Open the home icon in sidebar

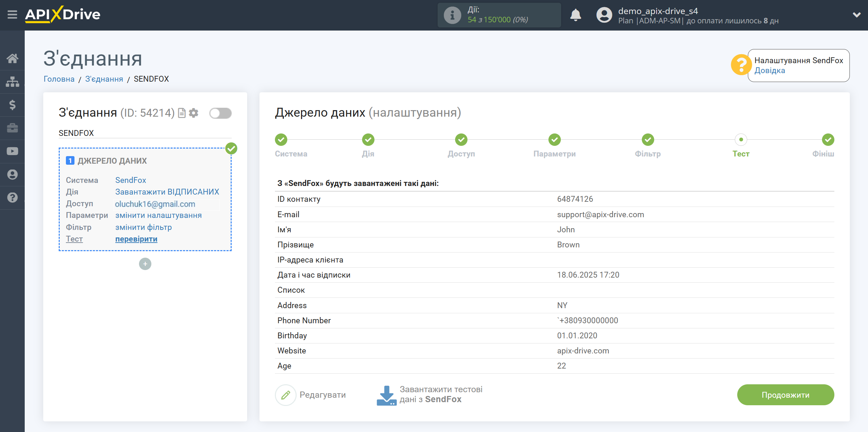tap(12, 58)
